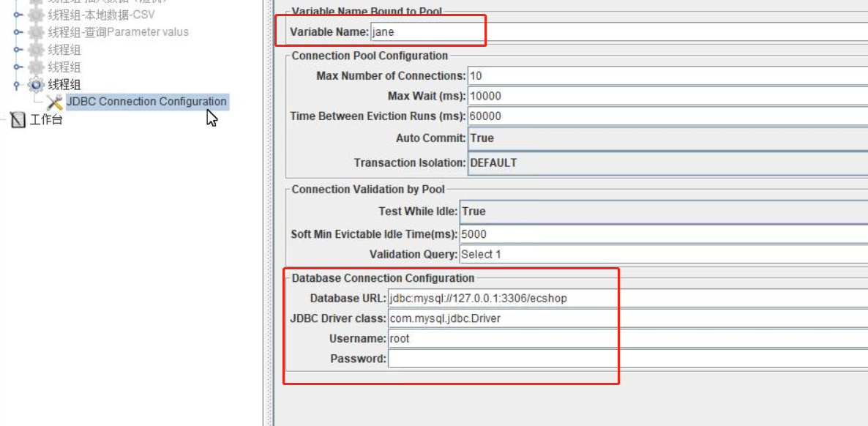Open the Auto Commit dropdown
The width and height of the screenshot is (868, 426).
(x=666, y=138)
